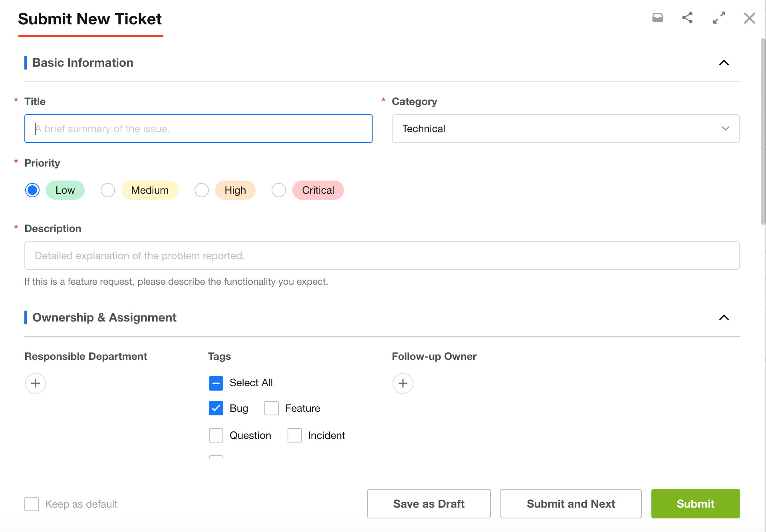Close the Submit New Ticket dialog
Image resolution: width=766 pixels, height=532 pixels.
point(749,18)
